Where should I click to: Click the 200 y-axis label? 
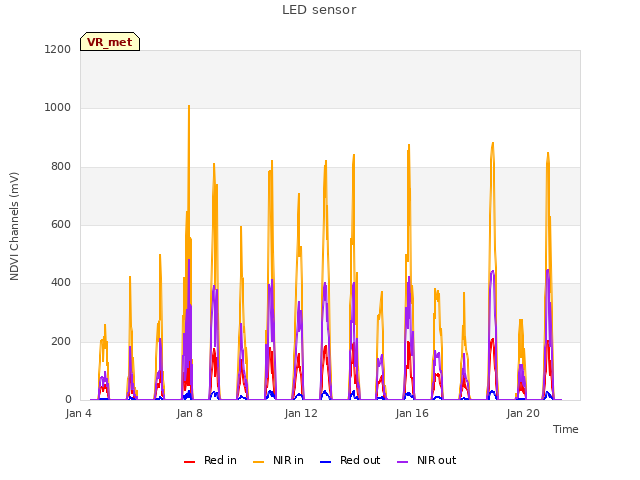pyautogui.click(x=61, y=341)
